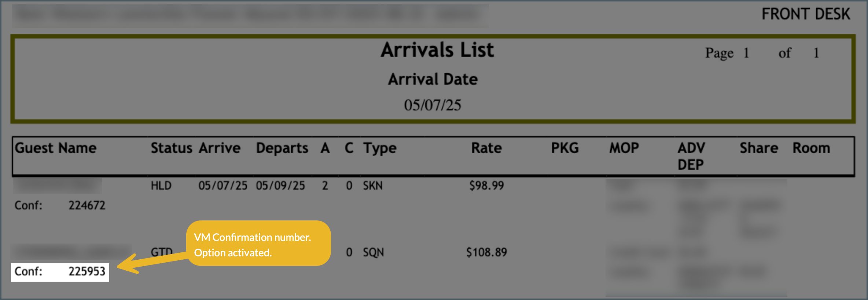This screenshot has width=868, height=300.
Task: Click the Arrivals List title
Action: pos(437,50)
